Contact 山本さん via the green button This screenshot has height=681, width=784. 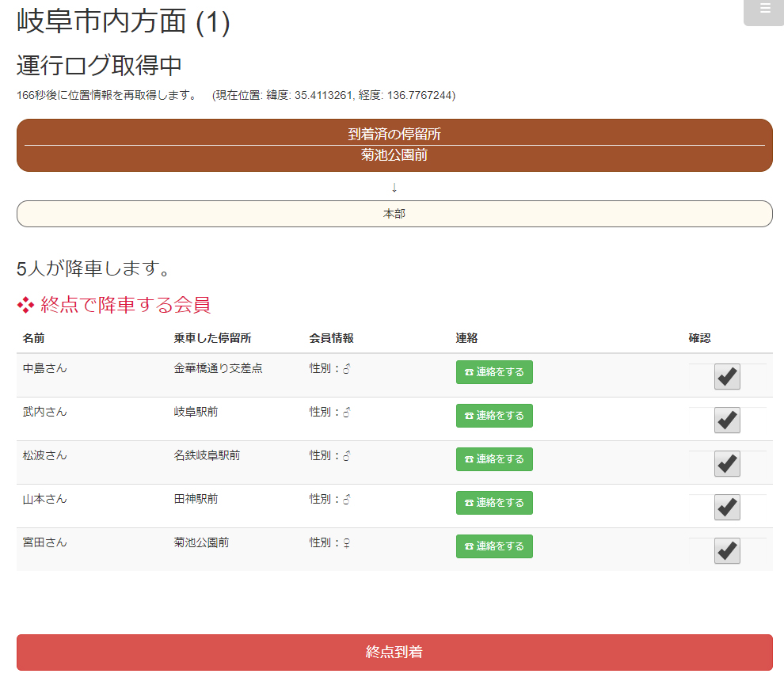(x=494, y=503)
